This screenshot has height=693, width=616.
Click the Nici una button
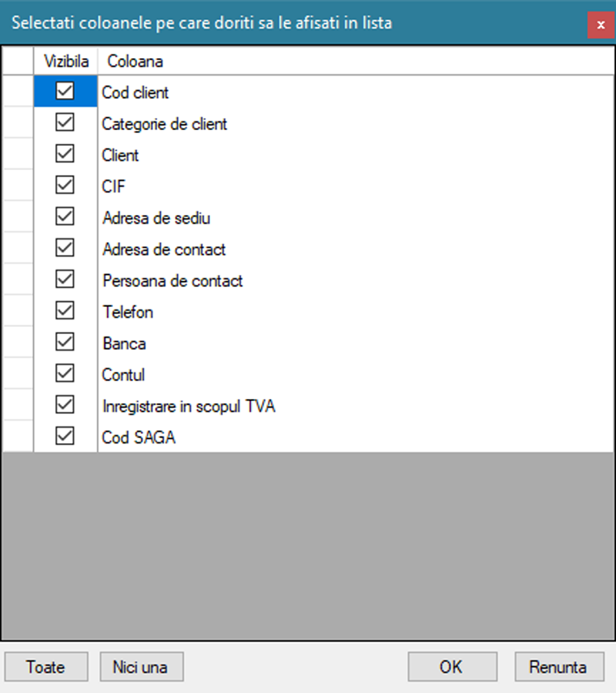pyautogui.click(x=141, y=667)
